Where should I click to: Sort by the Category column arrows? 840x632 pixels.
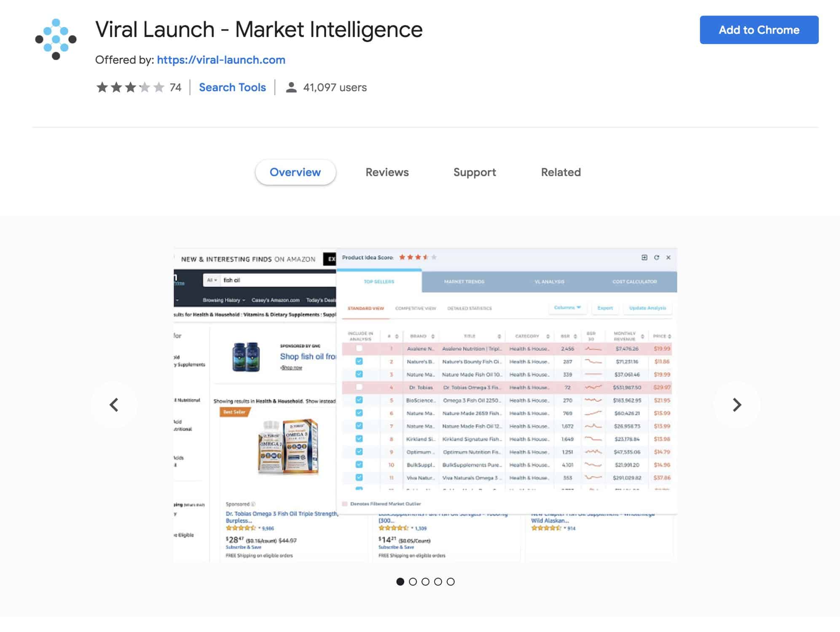[548, 336]
